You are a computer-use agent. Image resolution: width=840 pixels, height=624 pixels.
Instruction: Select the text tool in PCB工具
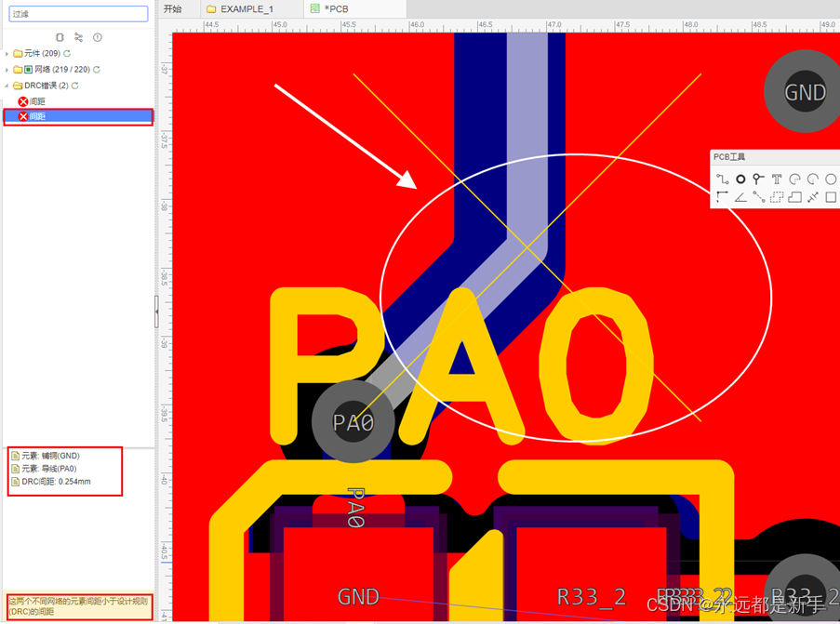tap(778, 179)
